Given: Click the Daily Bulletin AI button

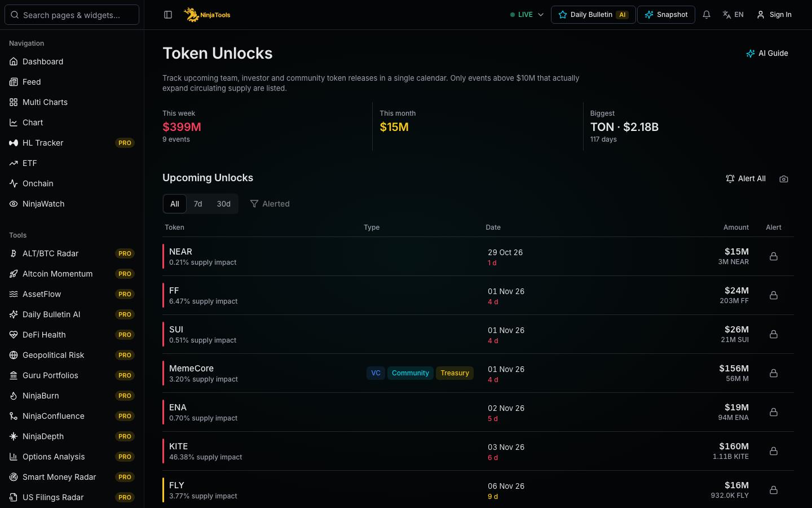Looking at the screenshot, I should (x=593, y=15).
